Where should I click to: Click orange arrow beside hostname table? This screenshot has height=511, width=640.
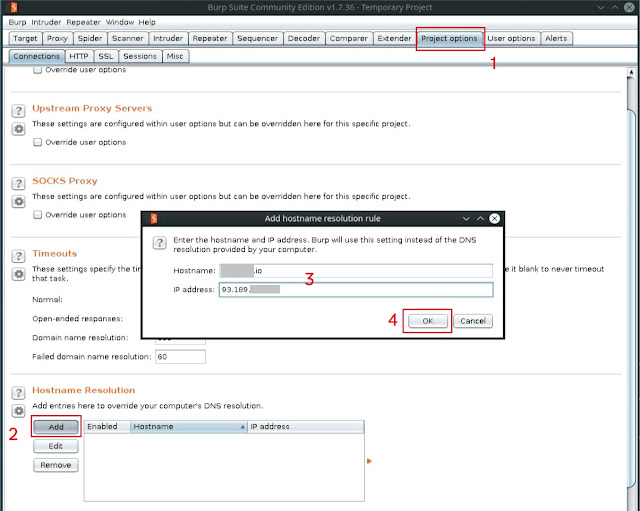click(x=369, y=461)
